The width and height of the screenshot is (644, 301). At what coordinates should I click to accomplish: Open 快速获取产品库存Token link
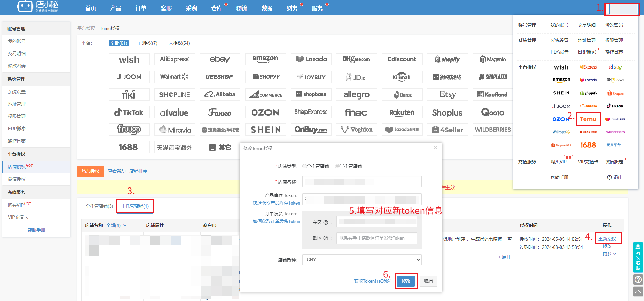pos(277,203)
